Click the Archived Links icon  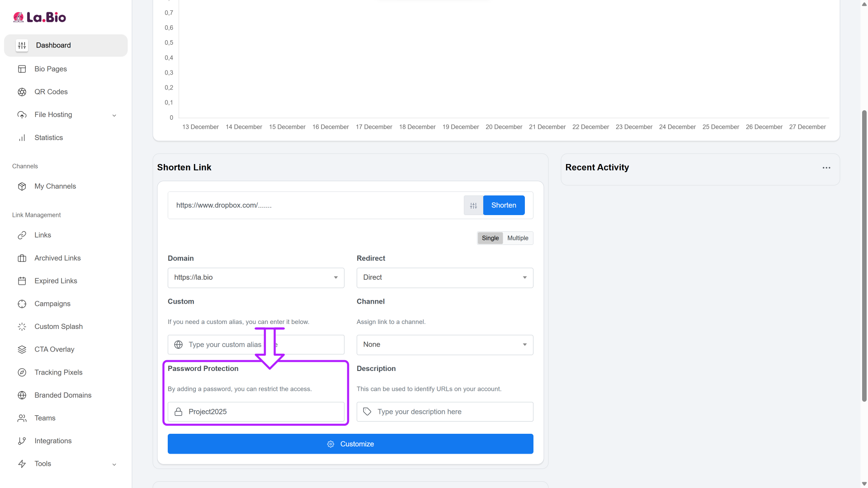coord(22,258)
